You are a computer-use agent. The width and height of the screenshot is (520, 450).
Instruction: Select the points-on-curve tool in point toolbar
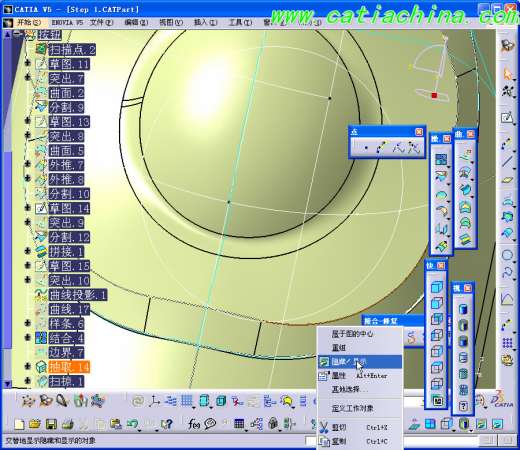[x=381, y=147]
